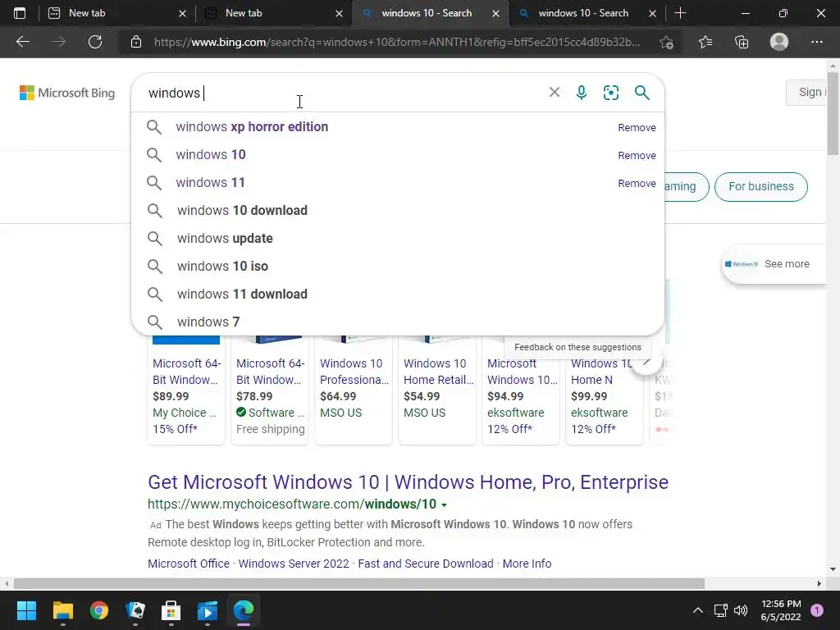Click Microsoft Edge icon in the taskbar
This screenshot has width=840, height=630.
pos(243,610)
